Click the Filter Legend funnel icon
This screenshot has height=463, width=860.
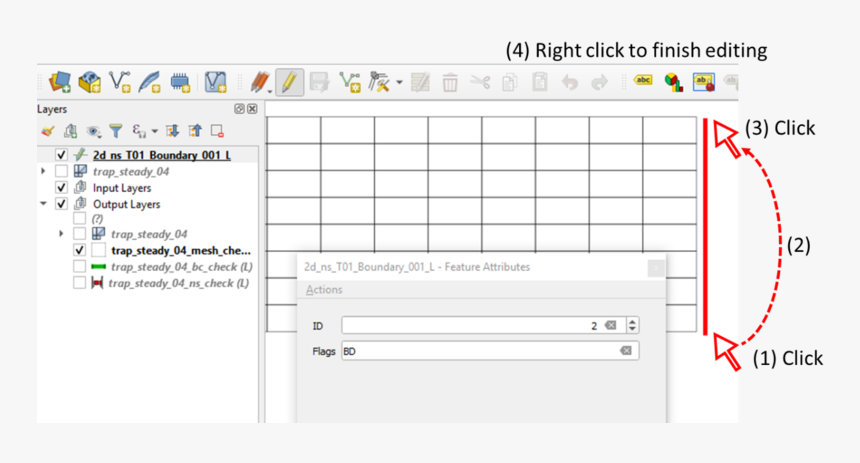[116, 131]
